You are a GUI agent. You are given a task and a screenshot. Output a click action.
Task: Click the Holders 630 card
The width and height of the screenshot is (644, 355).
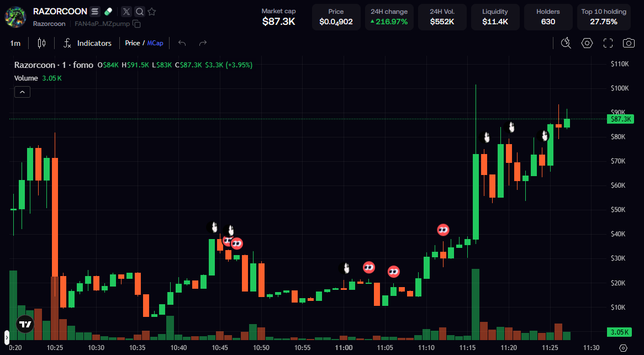pyautogui.click(x=548, y=17)
